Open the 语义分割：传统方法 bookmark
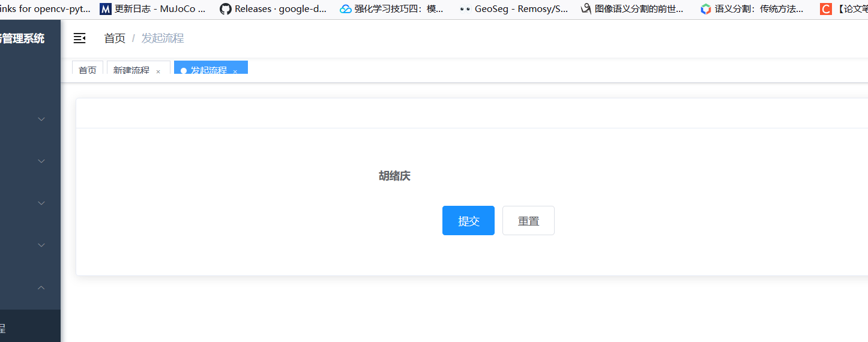This screenshot has height=342, width=868. coord(752,9)
